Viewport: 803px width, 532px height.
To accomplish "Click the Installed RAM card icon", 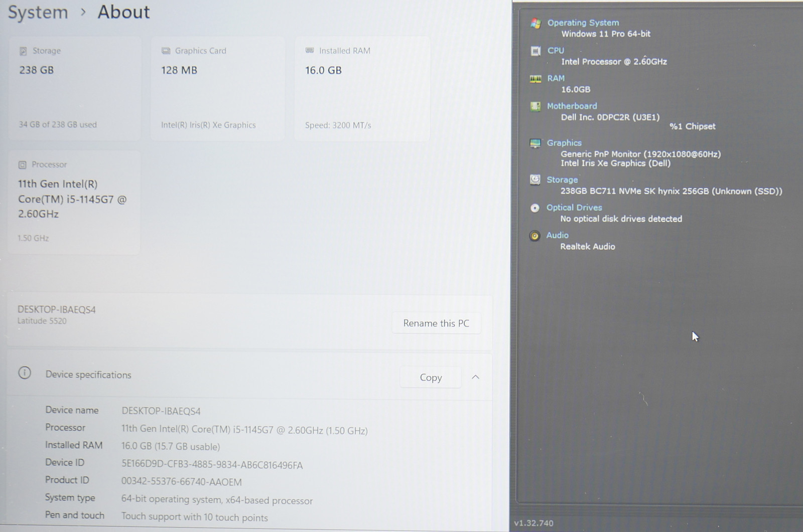I will (310, 51).
